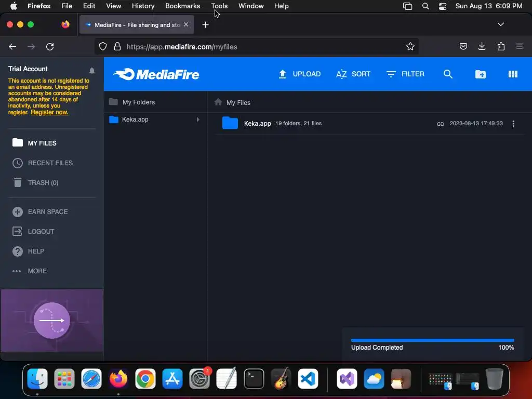Open Finder from the Dock

(x=37, y=379)
